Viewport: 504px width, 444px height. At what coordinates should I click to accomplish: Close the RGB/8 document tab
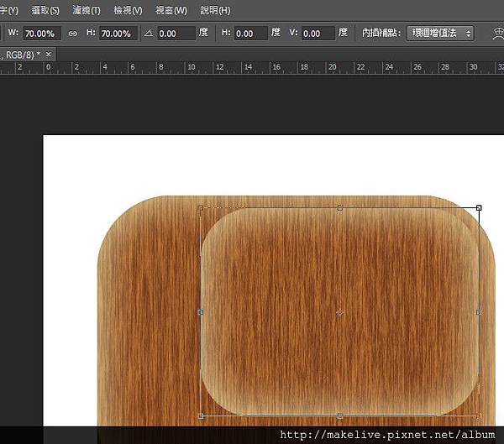point(49,54)
